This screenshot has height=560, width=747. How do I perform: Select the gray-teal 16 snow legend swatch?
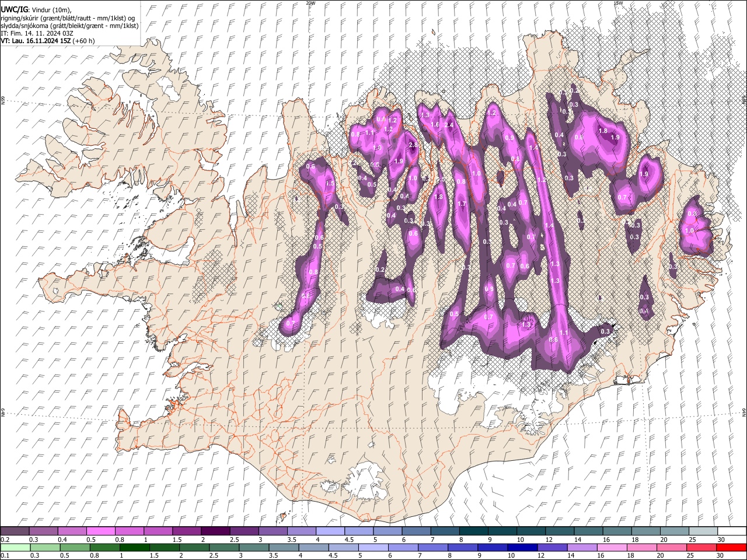pos(617,531)
